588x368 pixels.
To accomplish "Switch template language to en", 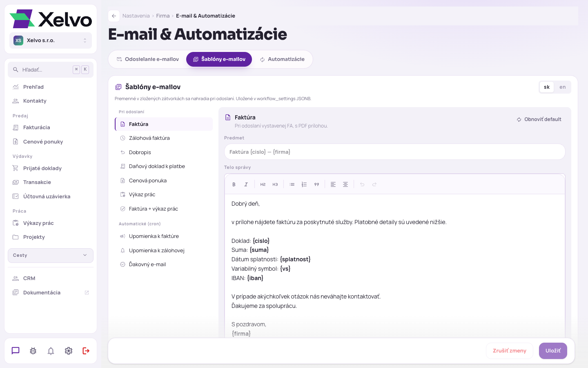I will [563, 87].
